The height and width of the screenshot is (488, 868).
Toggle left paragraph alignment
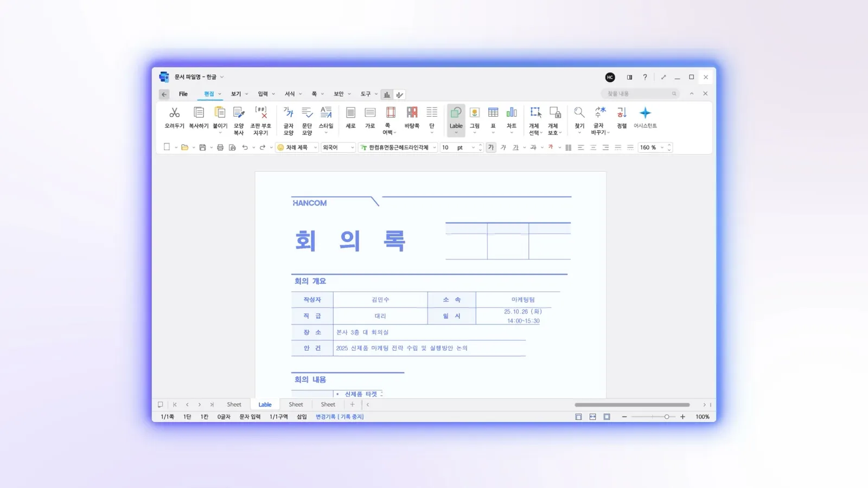coord(581,147)
